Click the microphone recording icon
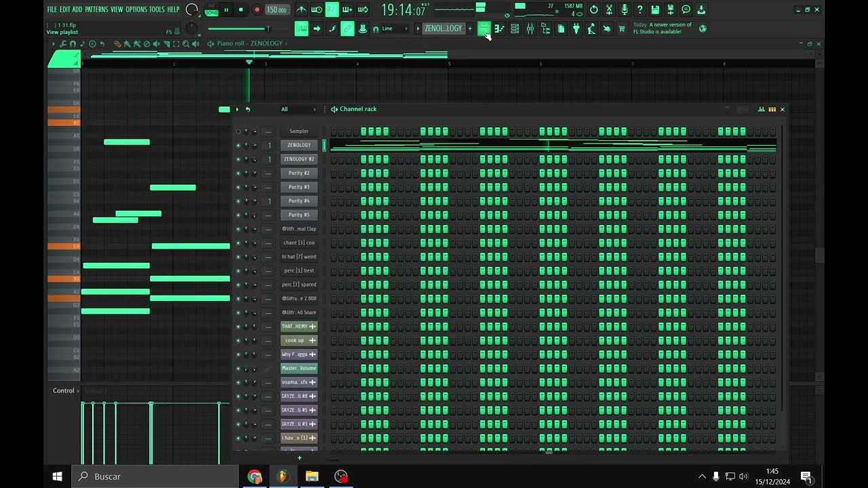The height and width of the screenshot is (488, 868). click(625, 9)
